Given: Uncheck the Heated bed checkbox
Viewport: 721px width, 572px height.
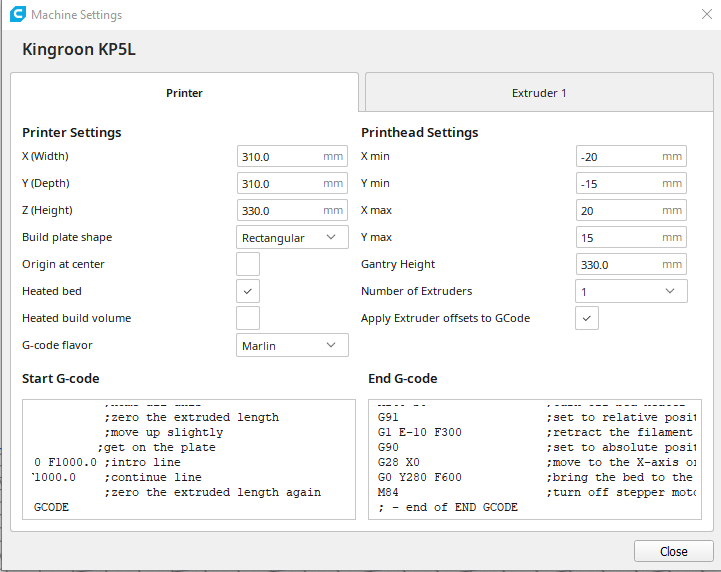Looking at the screenshot, I should (248, 291).
